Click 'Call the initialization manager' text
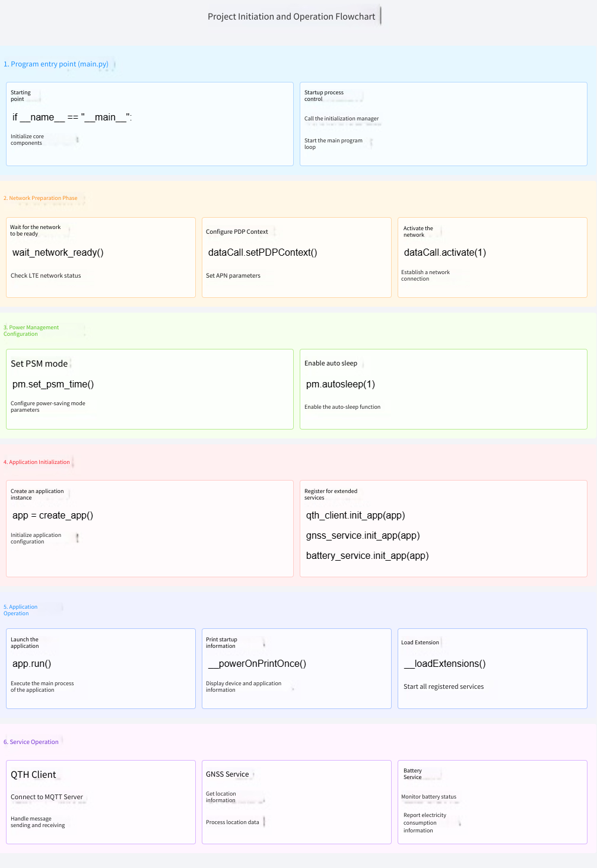 [x=341, y=119]
